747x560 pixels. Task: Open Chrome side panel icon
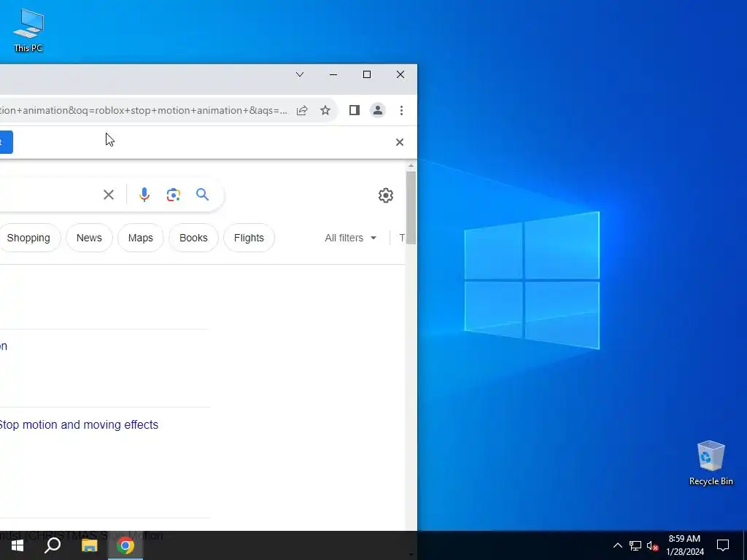(x=354, y=111)
